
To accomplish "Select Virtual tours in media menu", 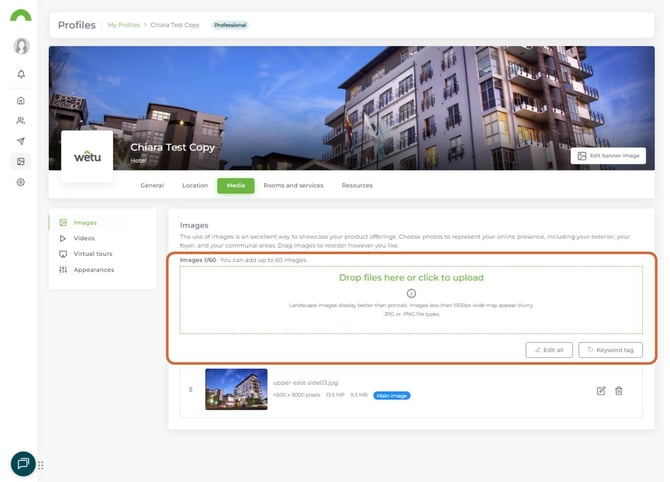I will click(x=92, y=254).
